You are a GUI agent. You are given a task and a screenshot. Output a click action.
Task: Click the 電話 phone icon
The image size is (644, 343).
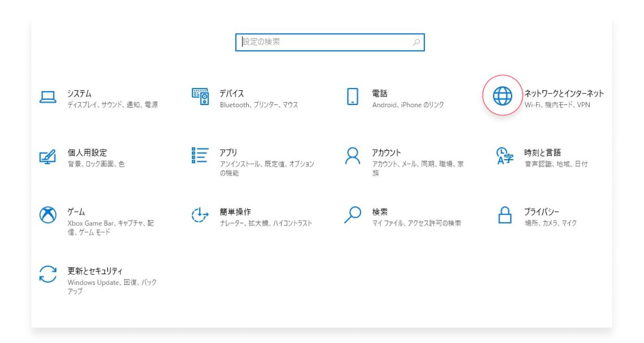tap(352, 96)
